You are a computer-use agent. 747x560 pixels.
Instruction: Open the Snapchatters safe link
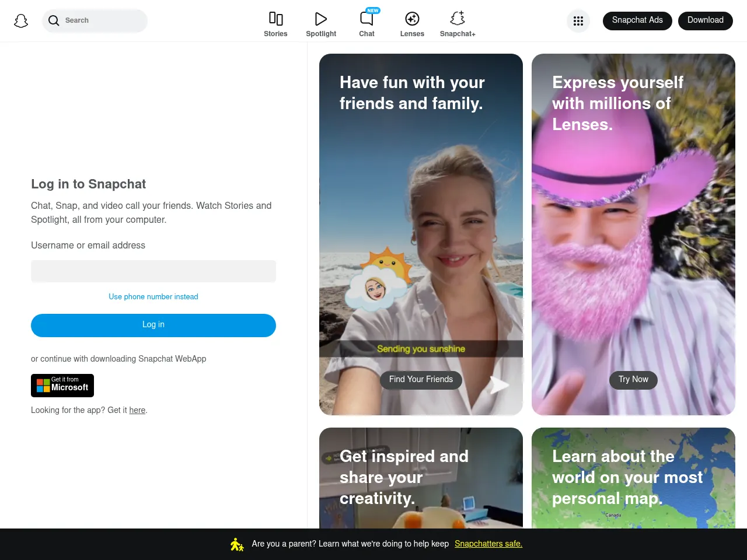488,544
